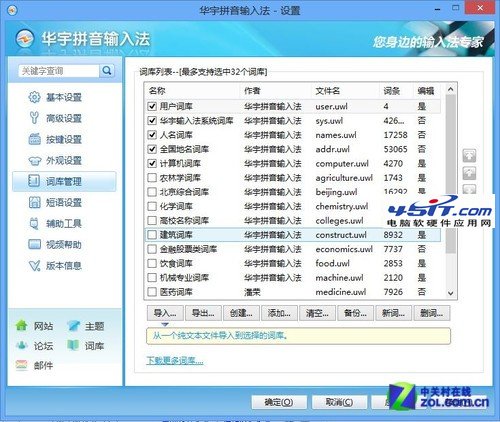Click the move-up arrow icon
This screenshot has width=500, height=422.
469,173
